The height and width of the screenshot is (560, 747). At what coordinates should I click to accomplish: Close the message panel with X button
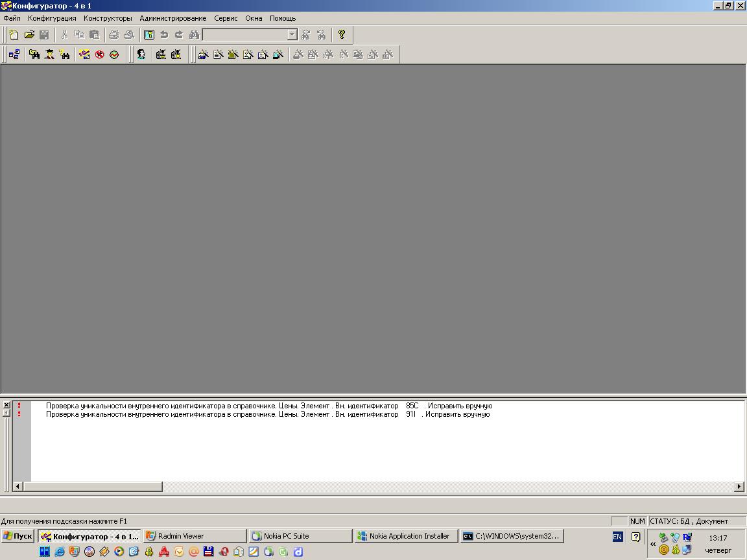coord(6,405)
